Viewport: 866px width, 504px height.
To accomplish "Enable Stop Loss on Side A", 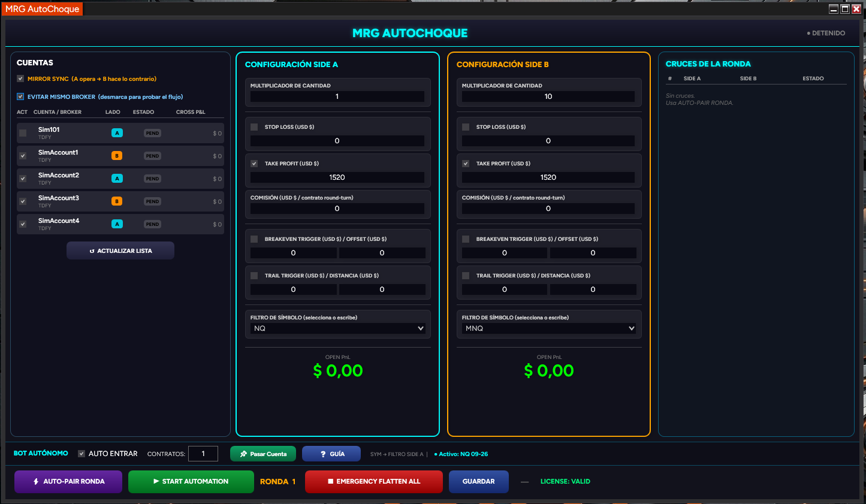I will [254, 127].
